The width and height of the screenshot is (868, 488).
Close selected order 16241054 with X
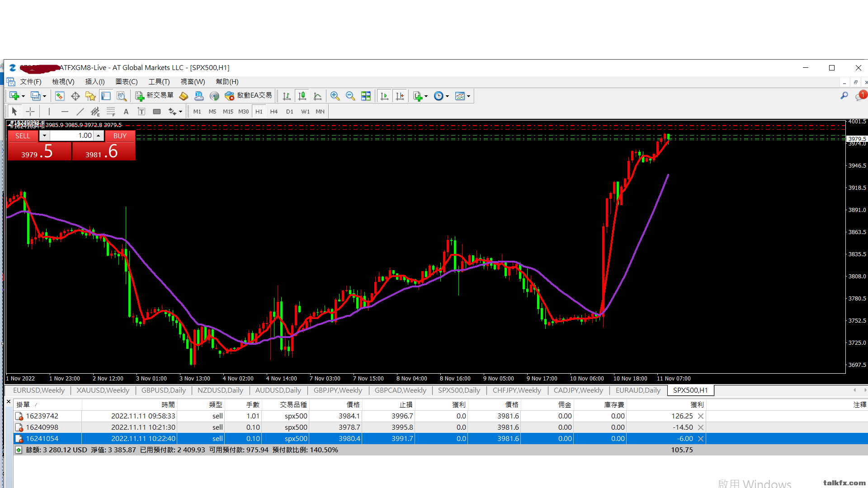[701, 439]
